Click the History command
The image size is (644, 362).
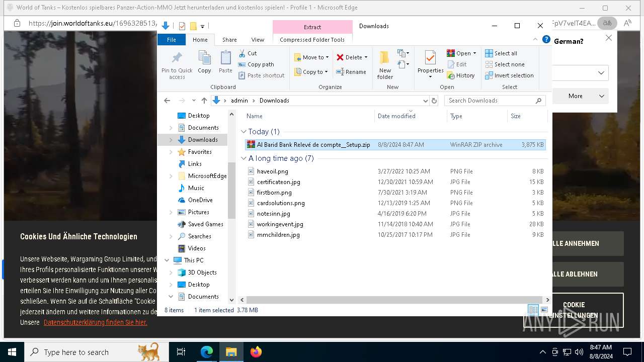click(461, 75)
